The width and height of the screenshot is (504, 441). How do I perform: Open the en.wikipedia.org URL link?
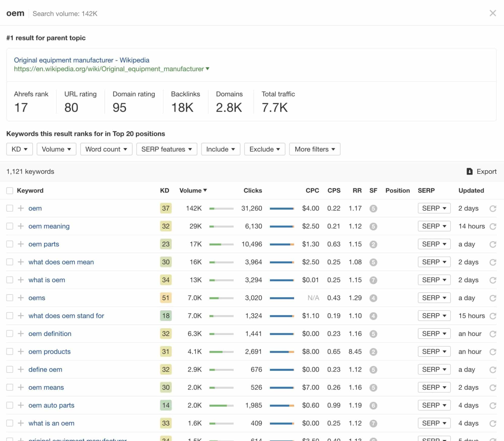(x=109, y=69)
